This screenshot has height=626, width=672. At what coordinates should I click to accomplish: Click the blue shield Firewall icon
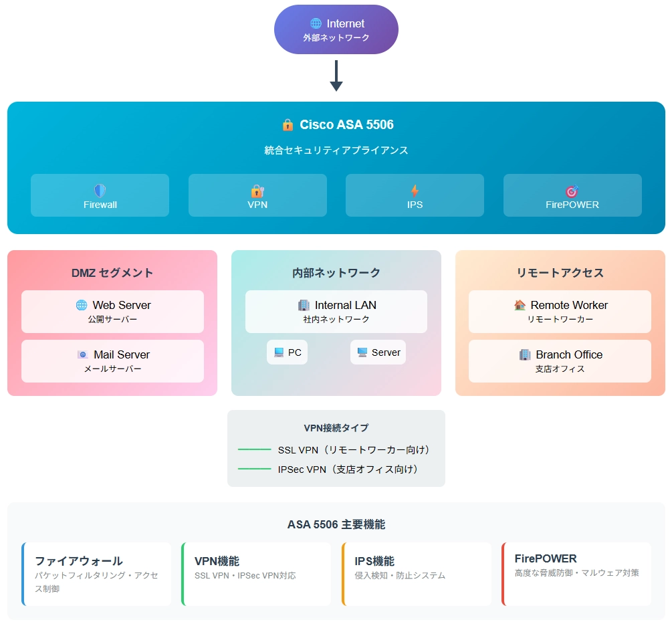pyautogui.click(x=100, y=191)
